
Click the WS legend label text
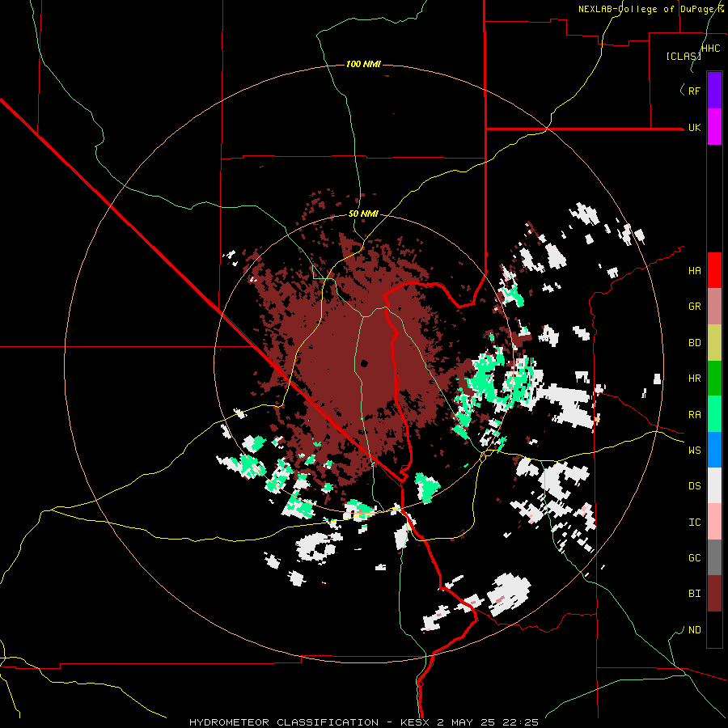[x=694, y=450]
